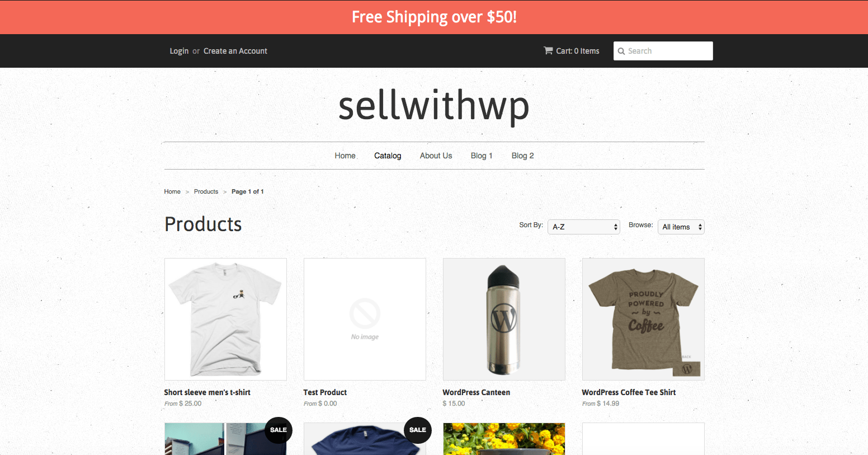The height and width of the screenshot is (455, 868).
Task: Click the Home breadcrumb link
Action: pos(172,191)
